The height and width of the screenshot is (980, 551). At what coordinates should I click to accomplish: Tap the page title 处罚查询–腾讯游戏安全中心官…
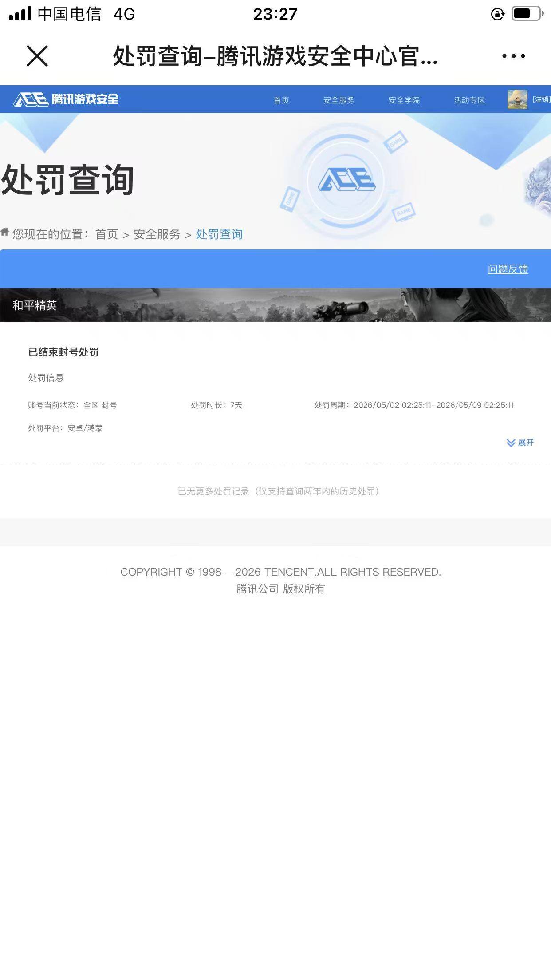click(x=275, y=56)
